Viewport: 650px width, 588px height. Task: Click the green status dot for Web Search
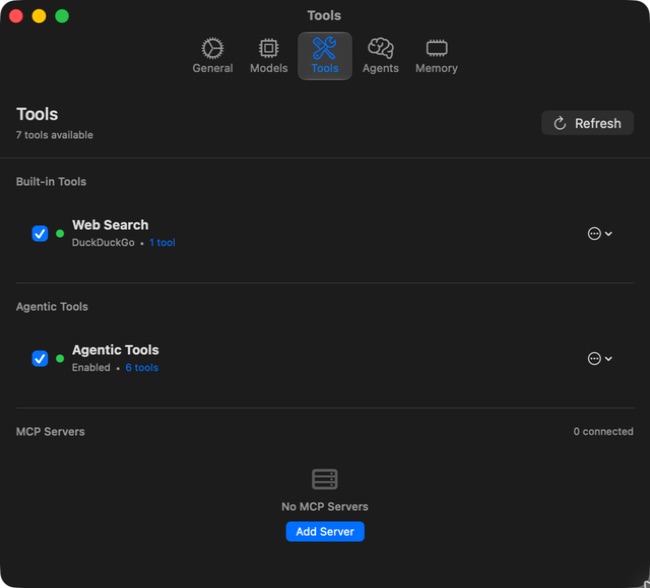point(60,233)
